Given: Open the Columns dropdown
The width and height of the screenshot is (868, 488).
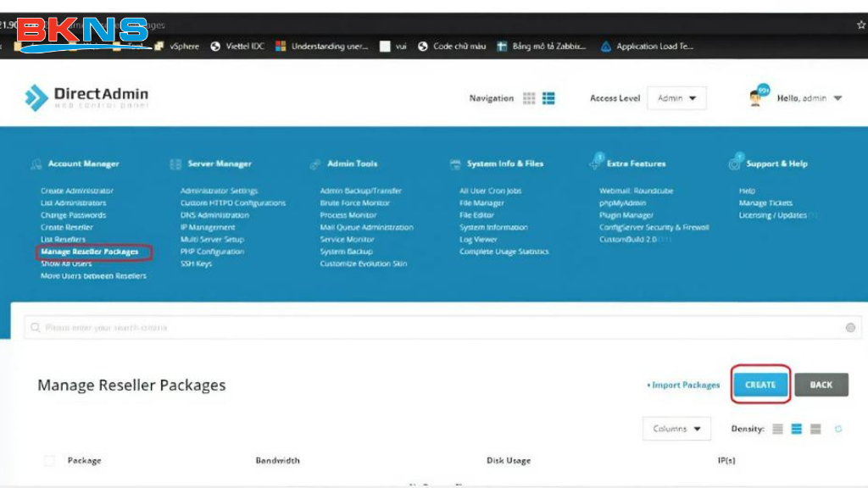Looking at the screenshot, I should tap(676, 429).
